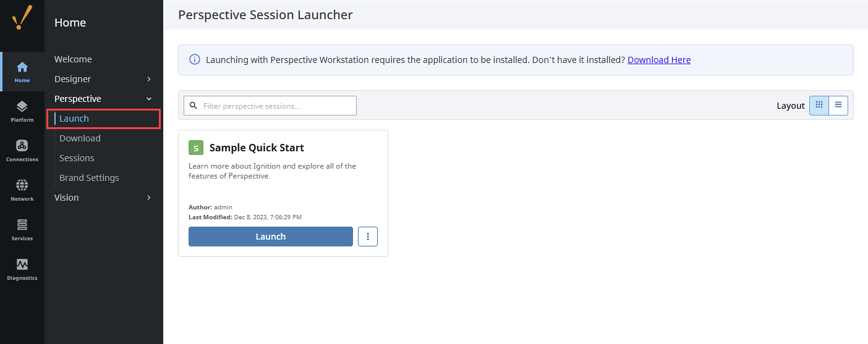The image size is (868, 344).
Task: Open Sample Quick Start more options menu
Action: click(x=368, y=237)
